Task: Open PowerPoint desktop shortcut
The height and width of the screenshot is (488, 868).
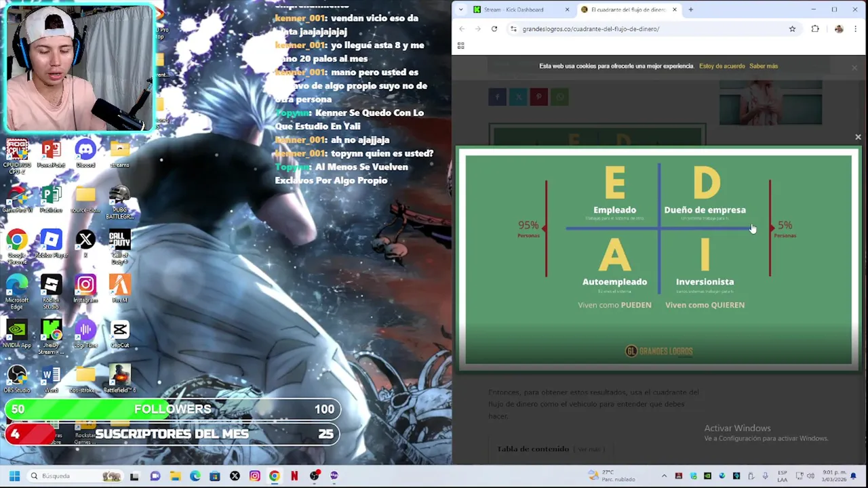Action: click(51, 153)
